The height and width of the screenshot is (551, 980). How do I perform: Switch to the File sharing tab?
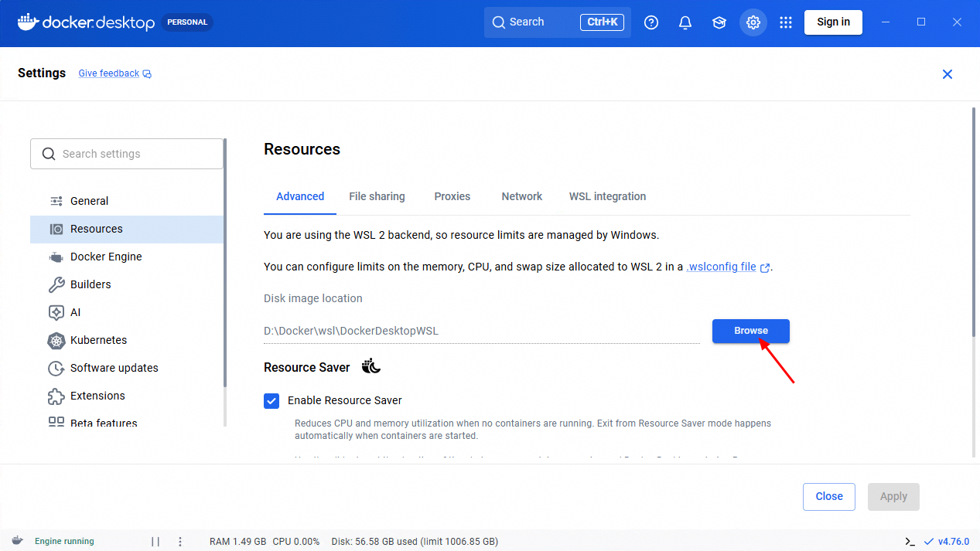point(377,196)
